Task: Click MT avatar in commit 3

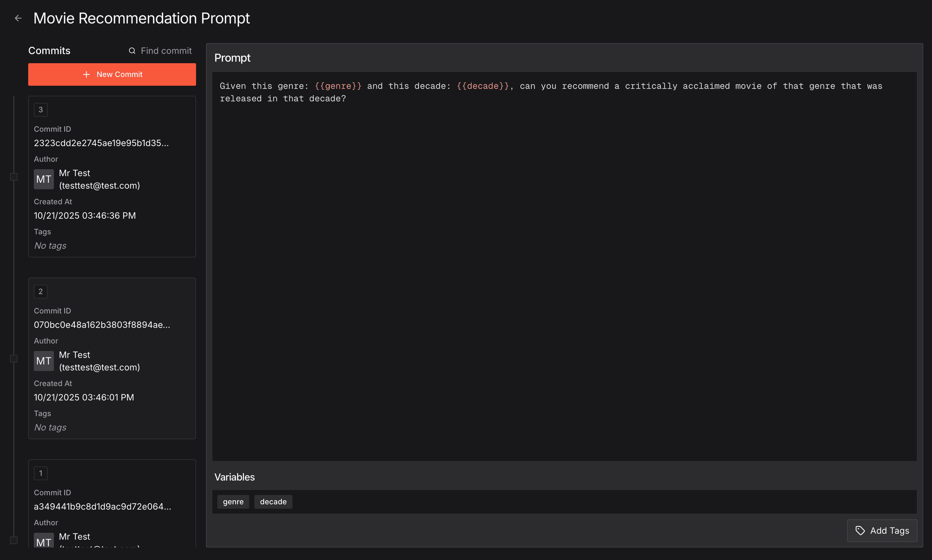Action: pyautogui.click(x=44, y=179)
